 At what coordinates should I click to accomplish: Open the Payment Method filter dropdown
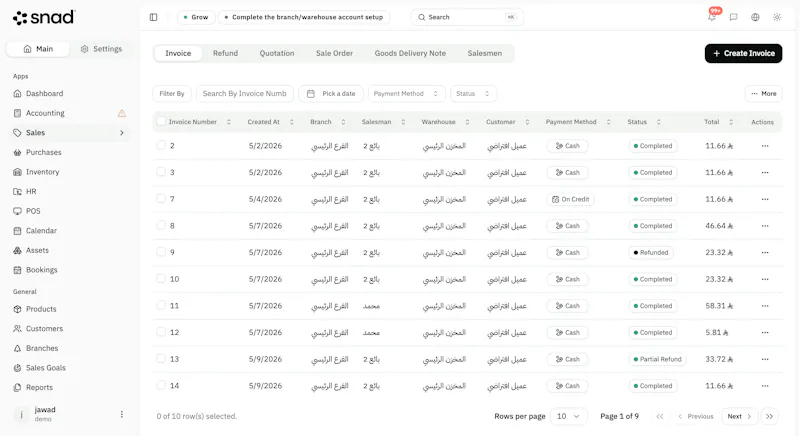[406, 94]
